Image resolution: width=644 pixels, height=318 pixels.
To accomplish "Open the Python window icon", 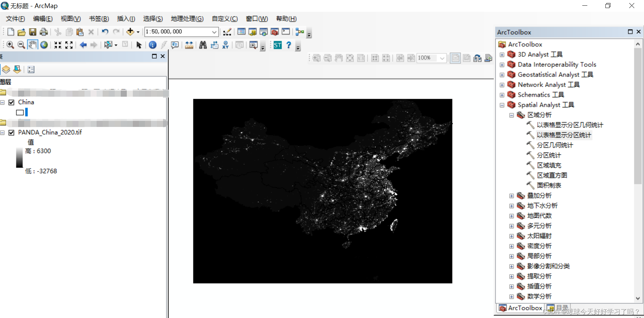I will 286,32.
